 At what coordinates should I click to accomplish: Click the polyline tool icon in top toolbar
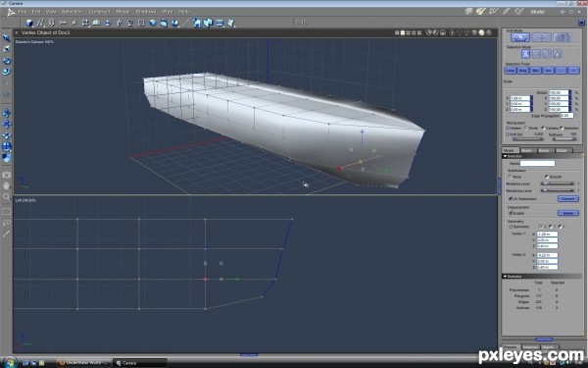tap(40, 24)
